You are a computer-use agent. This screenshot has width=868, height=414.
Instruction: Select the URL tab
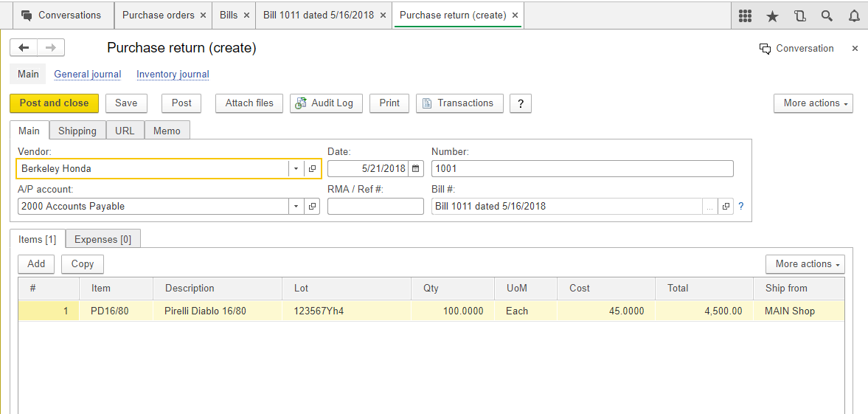(x=125, y=131)
